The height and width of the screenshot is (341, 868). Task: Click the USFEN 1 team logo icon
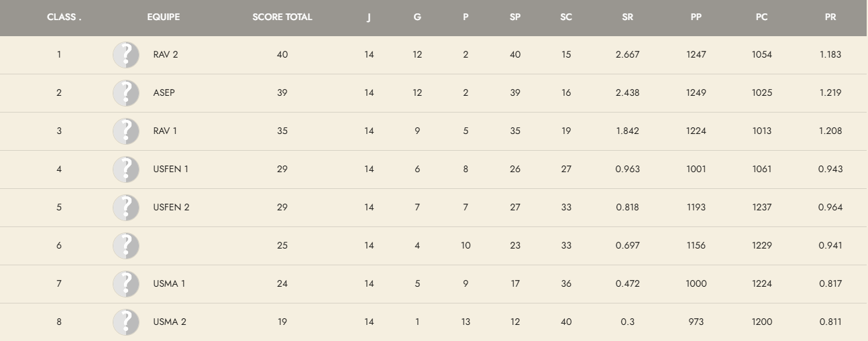coord(126,169)
